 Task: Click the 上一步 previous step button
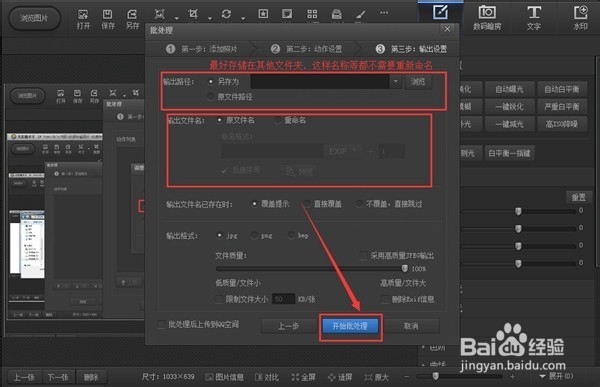[289, 326]
